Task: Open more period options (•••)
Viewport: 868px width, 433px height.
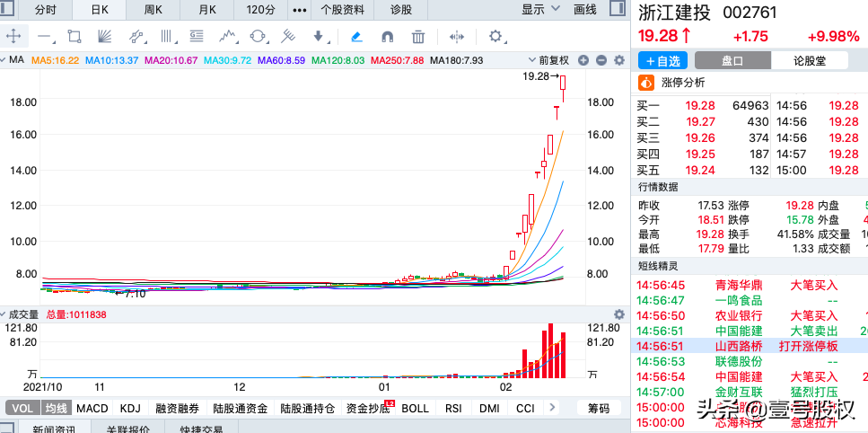Action: tap(300, 10)
